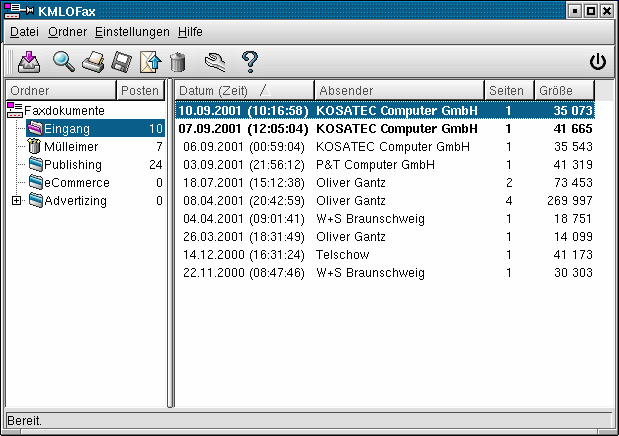
Task: Select the Faxdokumente root label
Action: pyautogui.click(x=64, y=110)
